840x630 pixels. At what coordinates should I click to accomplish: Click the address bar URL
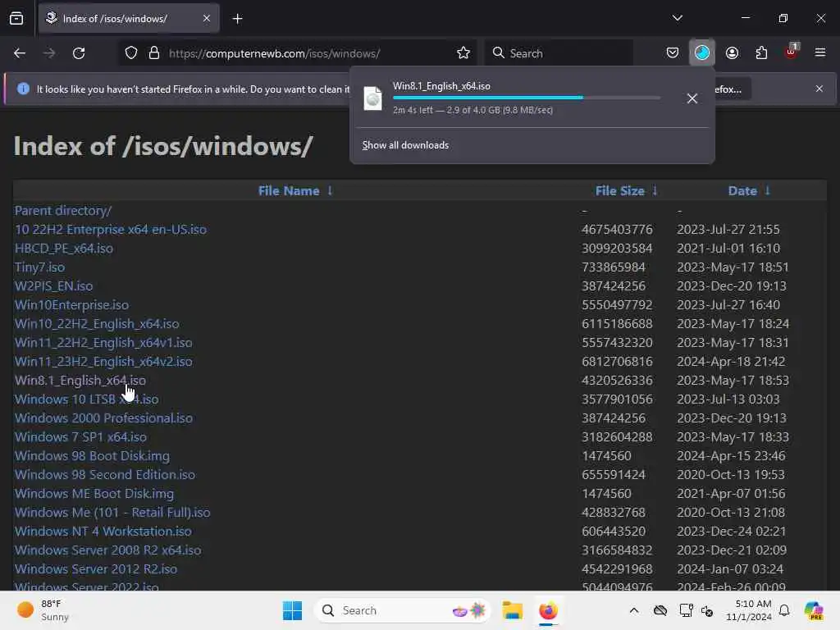pyautogui.click(x=274, y=53)
